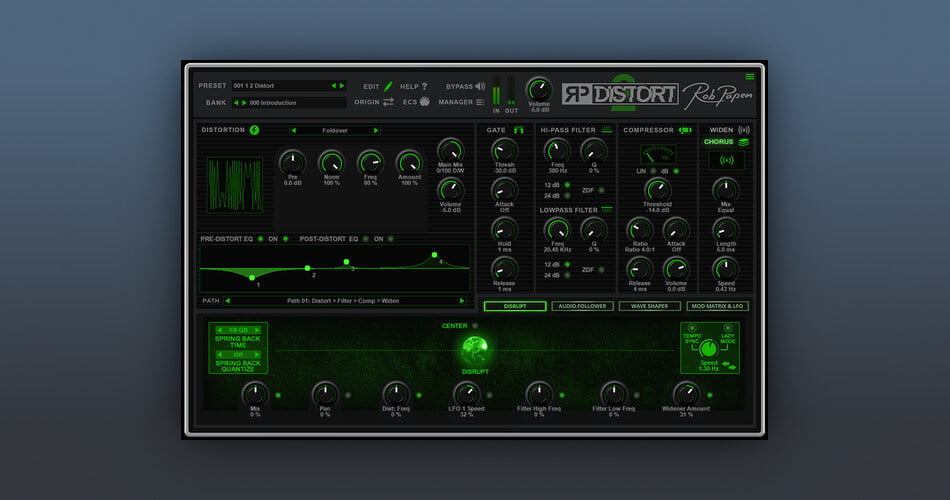The width and height of the screenshot is (950, 500).
Task: Click the RP Distort 2 logo
Action: (x=620, y=94)
